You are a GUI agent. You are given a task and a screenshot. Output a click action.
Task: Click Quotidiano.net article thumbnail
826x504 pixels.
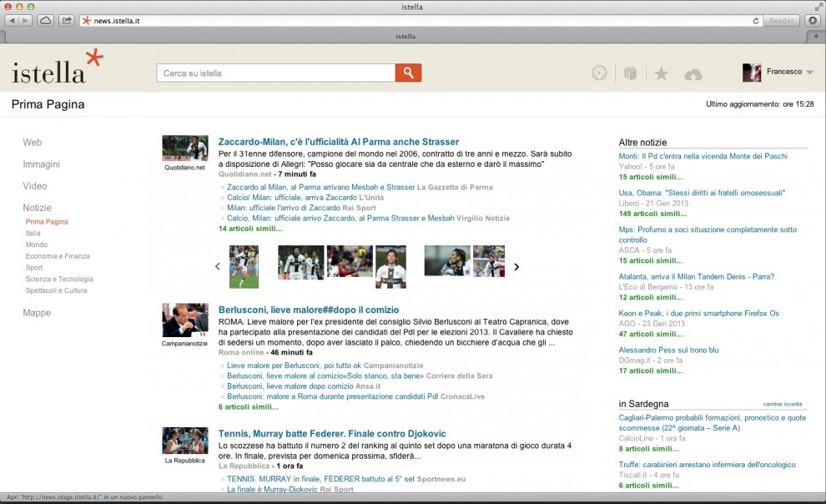tap(185, 149)
